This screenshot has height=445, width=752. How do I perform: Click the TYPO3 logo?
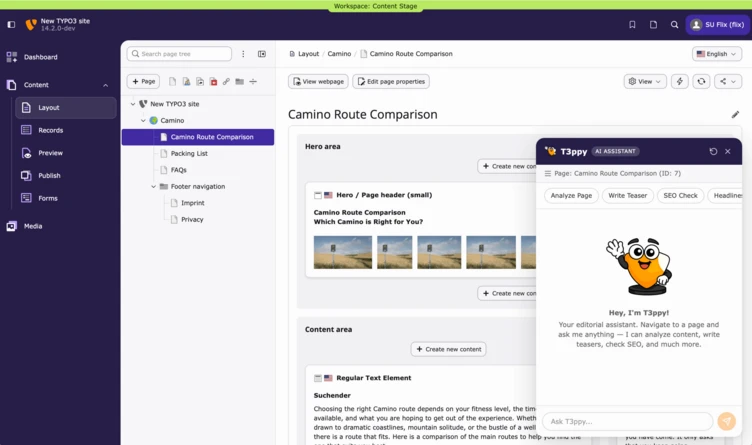(x=31, y=24)
